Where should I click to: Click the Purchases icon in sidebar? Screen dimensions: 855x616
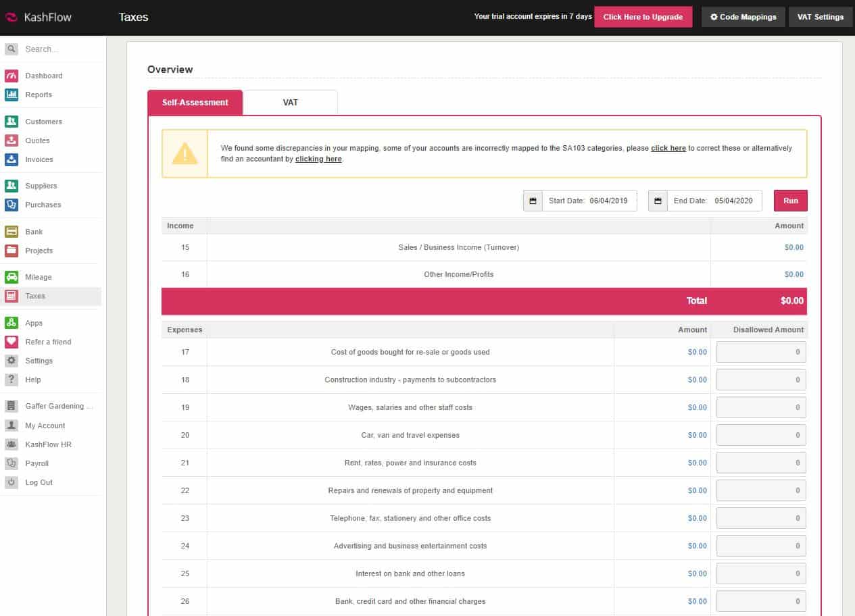[11, 205]
